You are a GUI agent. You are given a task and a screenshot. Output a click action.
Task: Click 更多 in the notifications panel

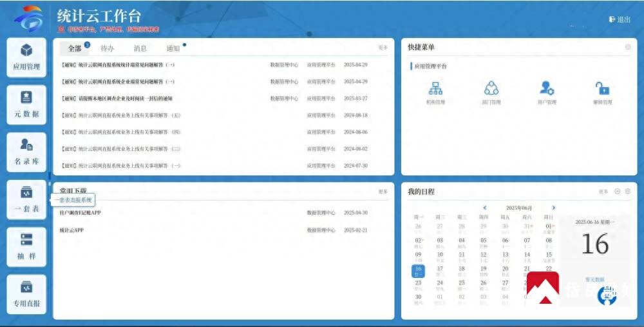click(x=383, y=48)
